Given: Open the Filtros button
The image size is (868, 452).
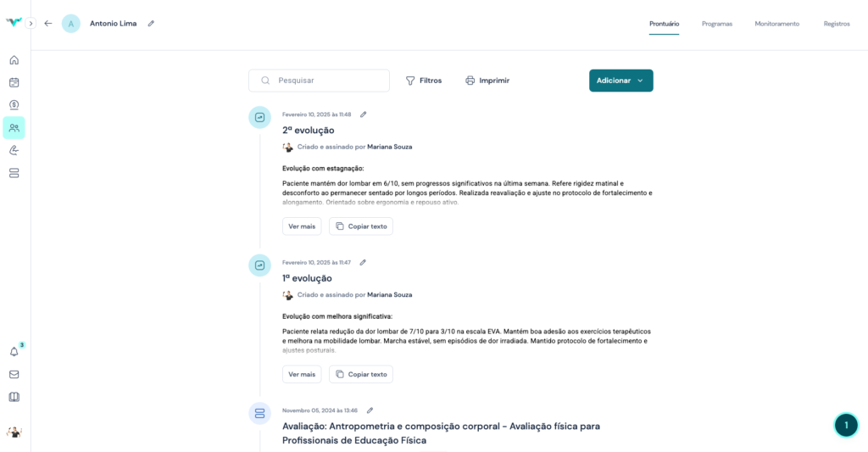Looking at the screenshot, I should coord(423,81).
